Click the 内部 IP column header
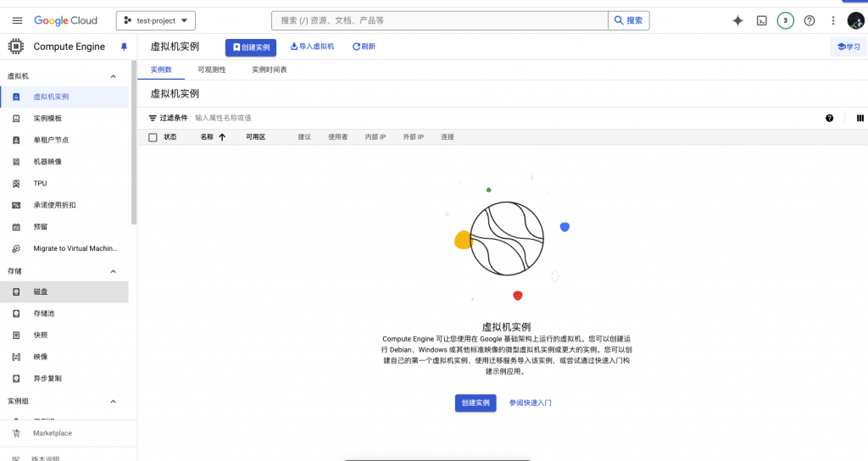The width and height of the screenshot is (868, 461). [x=376, y=136]
